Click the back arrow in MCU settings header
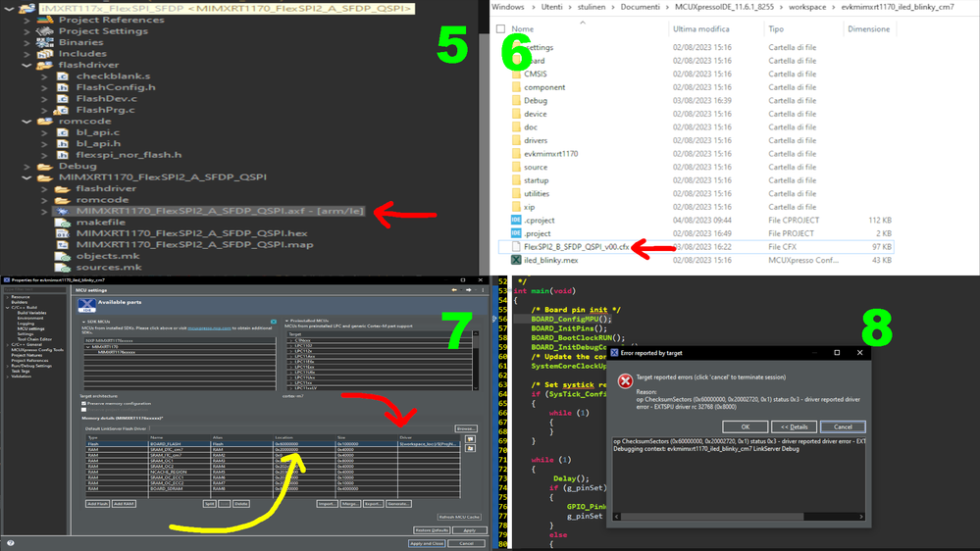The width and height of the screenshot is (980, 551). (455, 290)
